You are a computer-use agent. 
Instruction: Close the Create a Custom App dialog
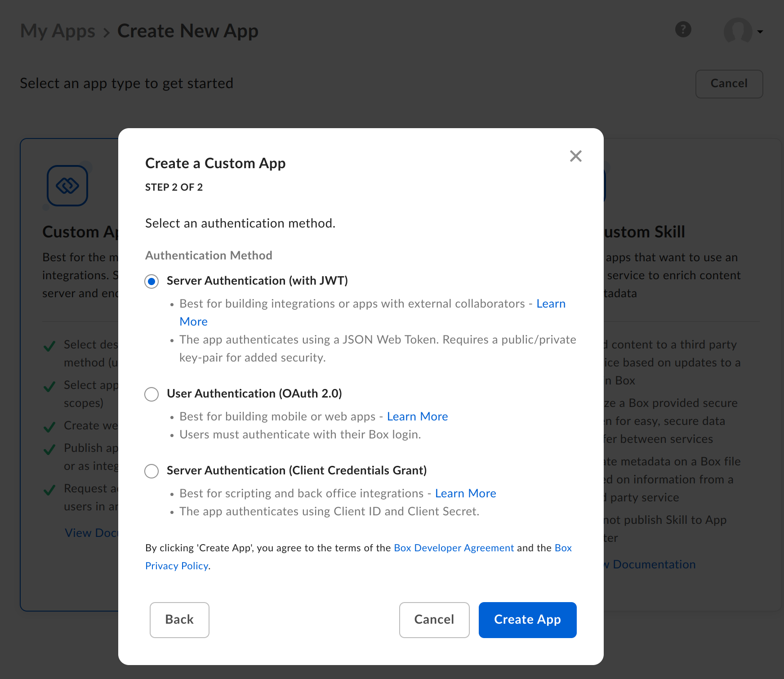tap(576, 156)
